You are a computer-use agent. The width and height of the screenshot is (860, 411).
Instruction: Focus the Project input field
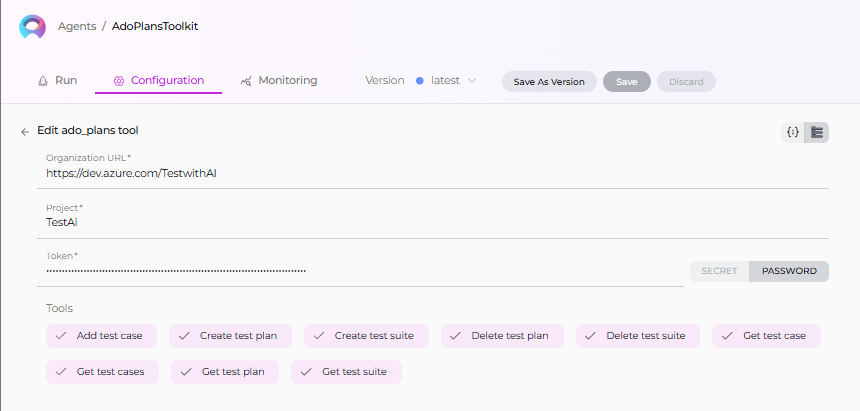pyautogui.click(x=433, y=223)
